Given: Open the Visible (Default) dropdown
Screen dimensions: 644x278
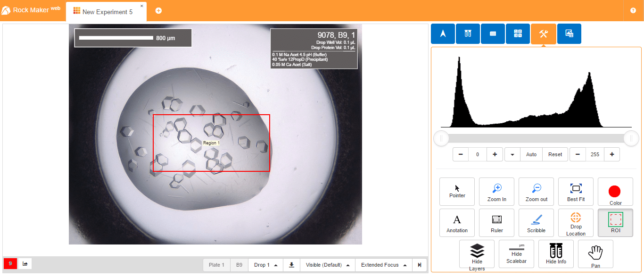Looking at the screenshot, I should pyautogui.click(x=327, y=265).
